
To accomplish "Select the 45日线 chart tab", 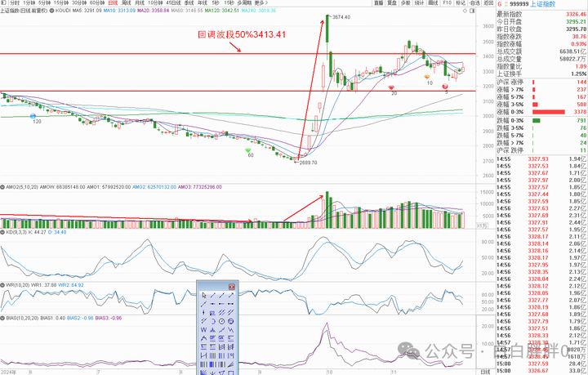I will coord(173,3).
